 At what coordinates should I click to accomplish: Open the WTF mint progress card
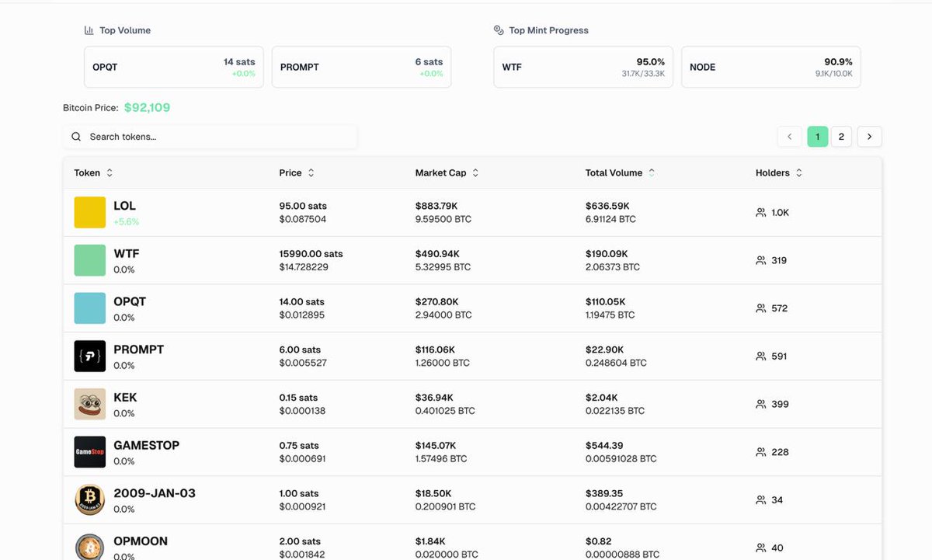coord(583,67)
